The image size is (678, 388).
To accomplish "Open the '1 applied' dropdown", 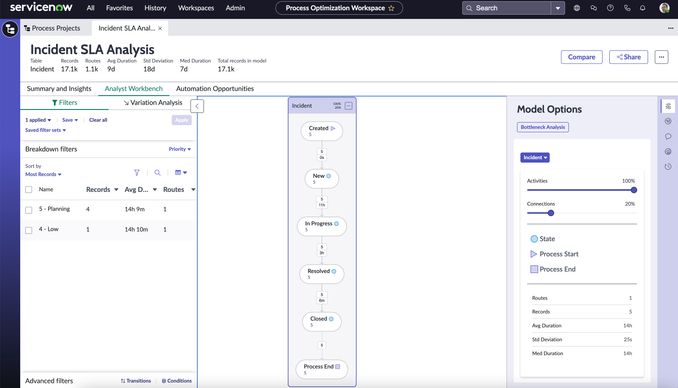I will coord(38,120).
